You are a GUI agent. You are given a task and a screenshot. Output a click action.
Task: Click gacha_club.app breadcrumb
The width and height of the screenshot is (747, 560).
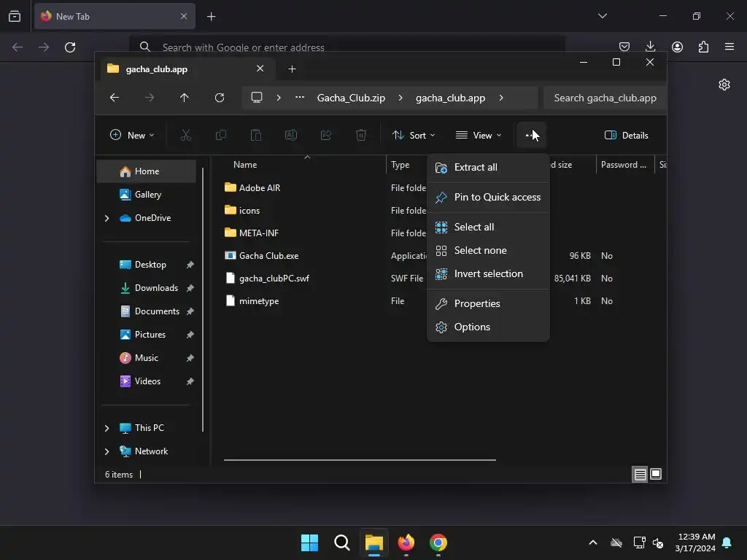[x=450, y=98]
